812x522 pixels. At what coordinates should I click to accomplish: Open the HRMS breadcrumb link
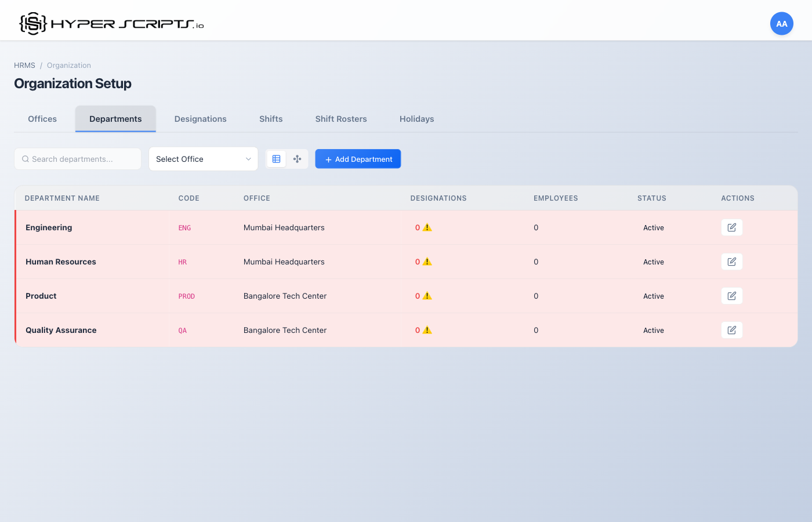24,65
